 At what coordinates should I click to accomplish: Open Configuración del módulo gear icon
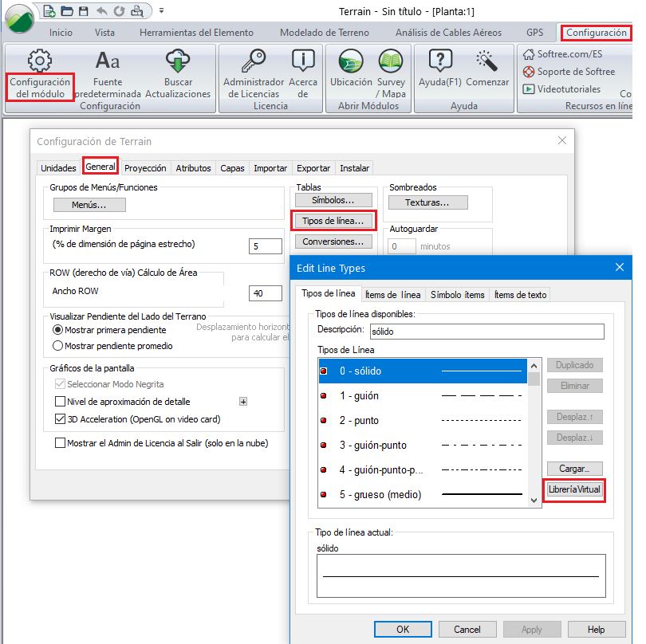coord(40,61)
